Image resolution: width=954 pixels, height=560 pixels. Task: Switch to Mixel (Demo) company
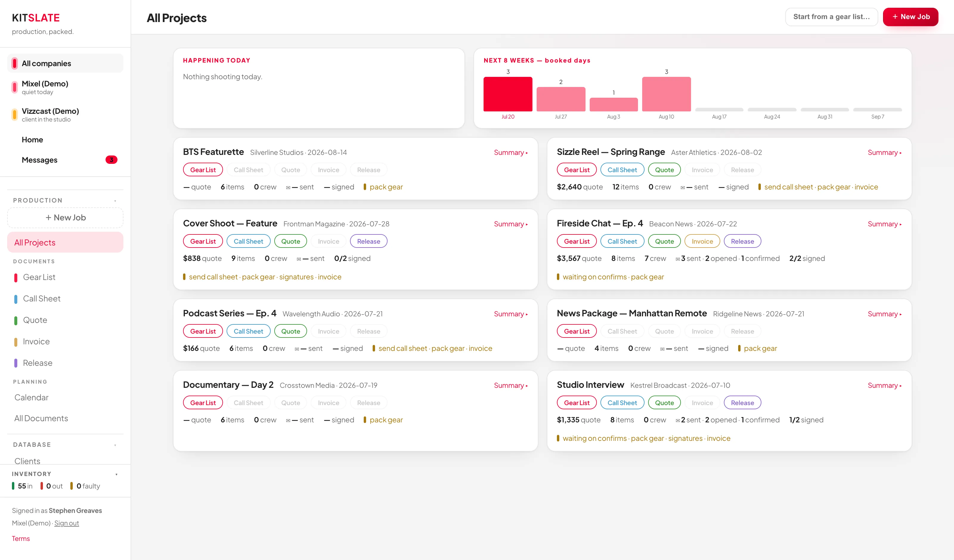[65, 87]
